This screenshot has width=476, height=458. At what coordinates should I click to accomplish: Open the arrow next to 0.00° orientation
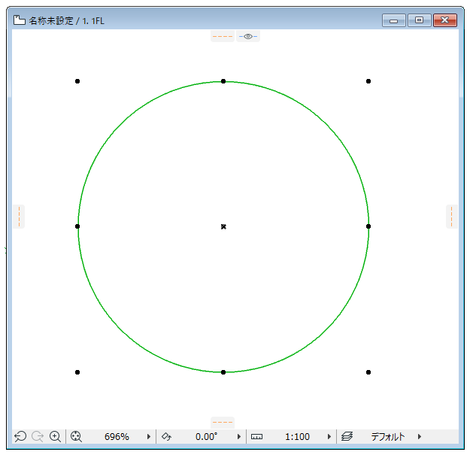[239, 436]
